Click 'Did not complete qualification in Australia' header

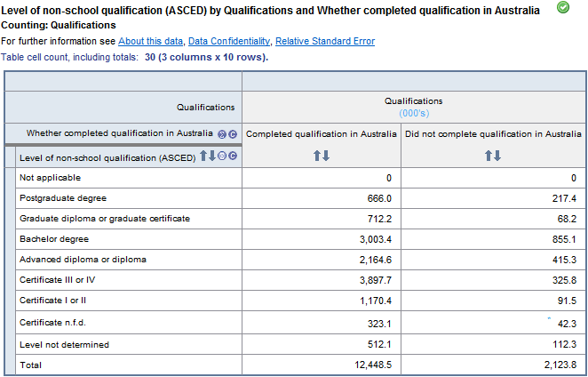(x=493, y=134)
